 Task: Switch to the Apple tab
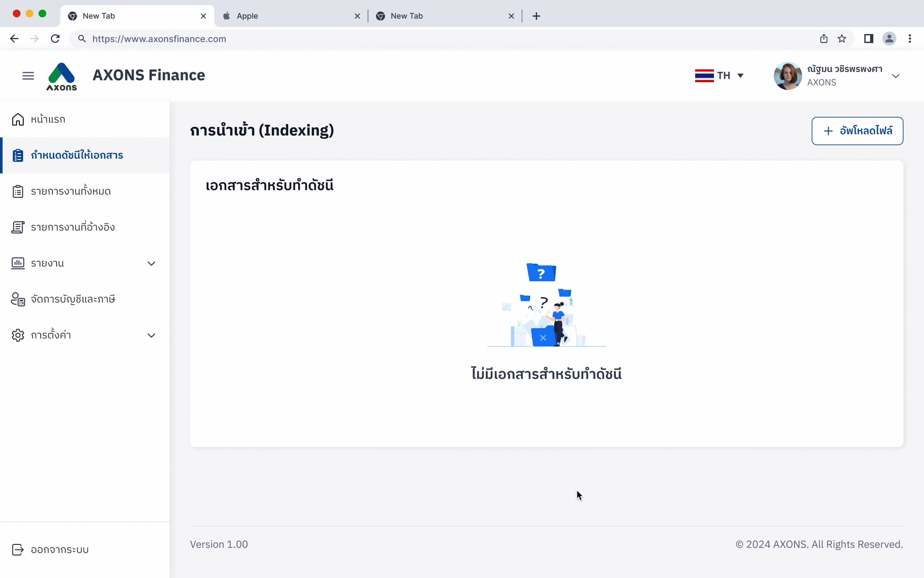coord(285,16)
